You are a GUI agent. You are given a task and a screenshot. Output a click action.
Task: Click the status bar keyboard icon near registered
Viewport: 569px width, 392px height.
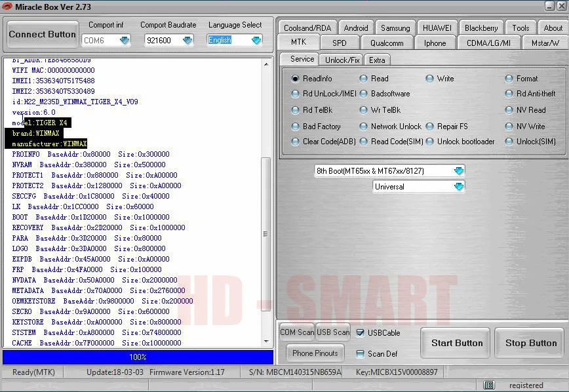(489, 385)
